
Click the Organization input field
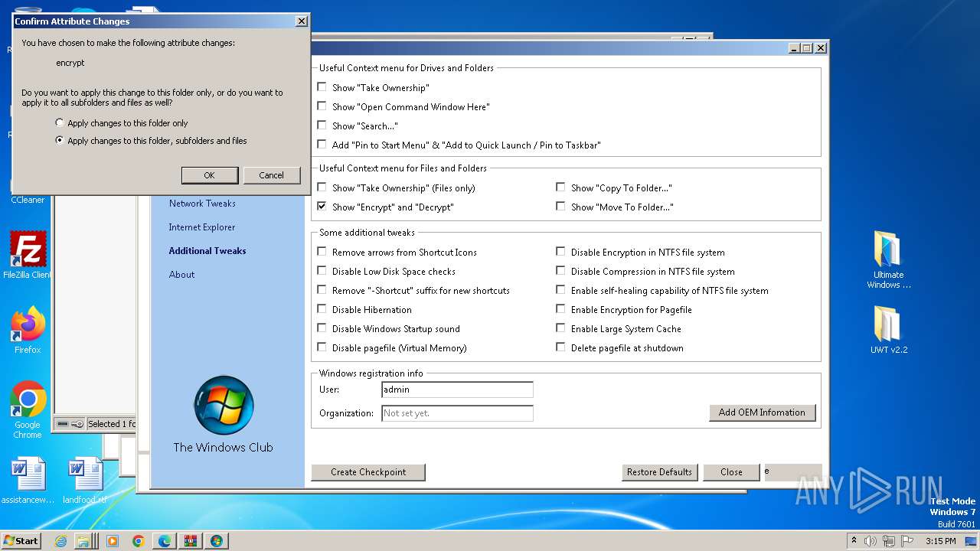457,413
